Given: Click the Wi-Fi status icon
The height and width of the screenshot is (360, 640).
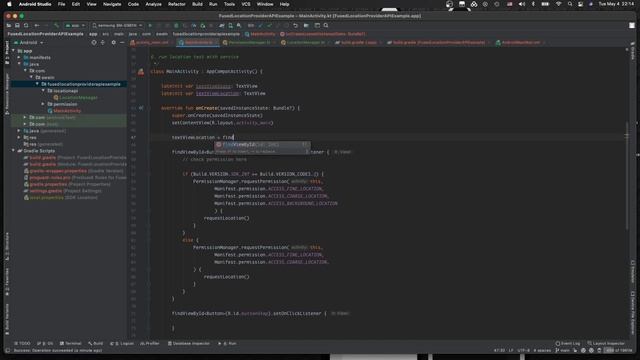Looking at the screenshot, I should coord(559,4).
